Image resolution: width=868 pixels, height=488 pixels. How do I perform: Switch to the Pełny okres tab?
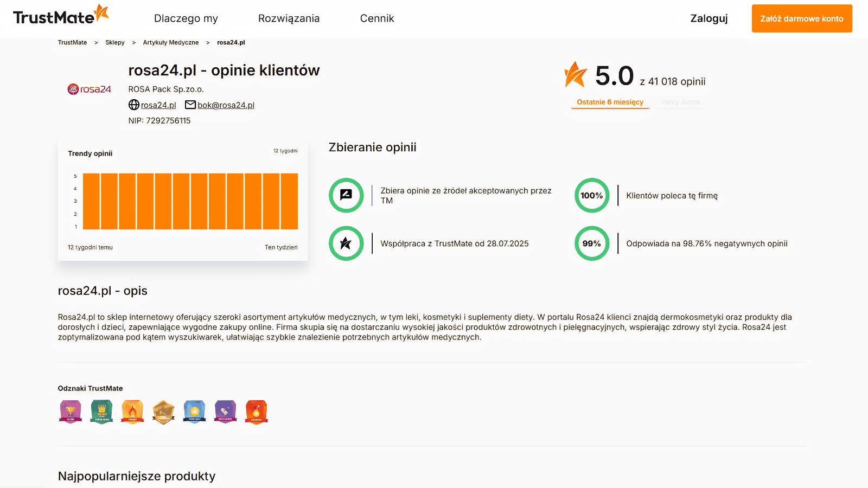pos(680,102)
